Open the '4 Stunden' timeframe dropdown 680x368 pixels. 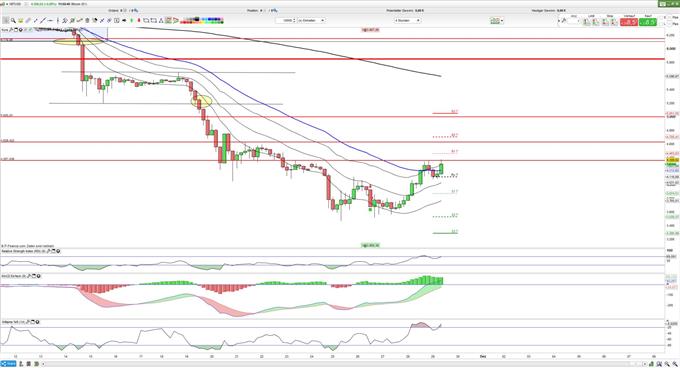pos(407,20)
